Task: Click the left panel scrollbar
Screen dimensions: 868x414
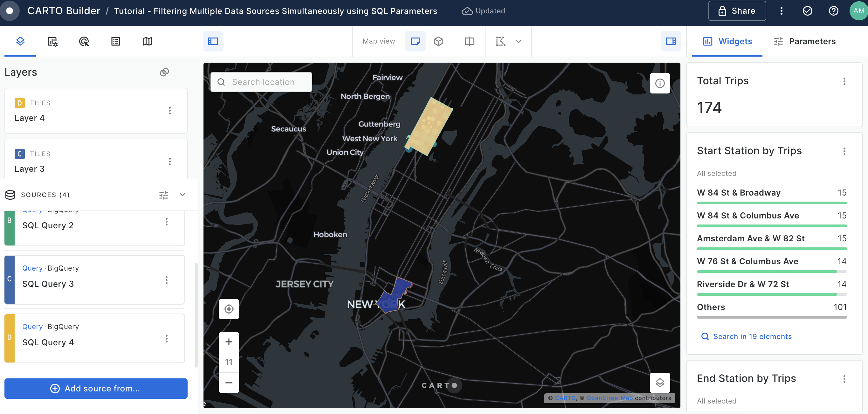Action: point(196,315)
